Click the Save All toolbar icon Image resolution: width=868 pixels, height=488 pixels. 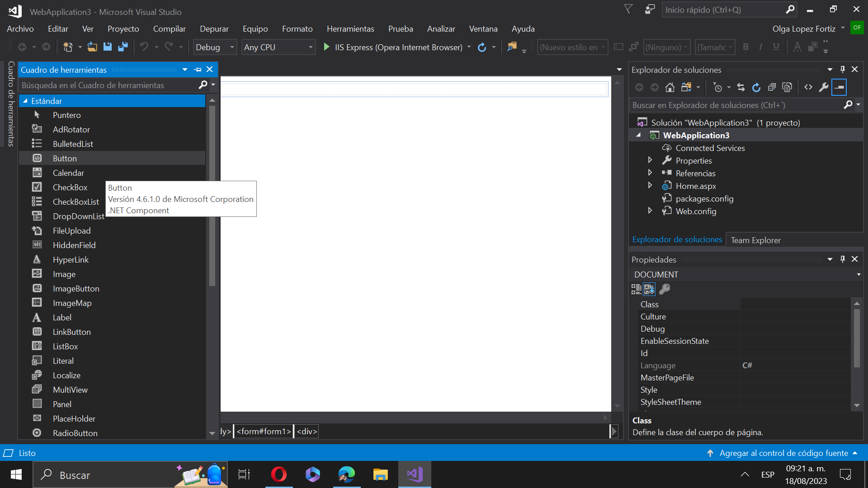[123, 47]
